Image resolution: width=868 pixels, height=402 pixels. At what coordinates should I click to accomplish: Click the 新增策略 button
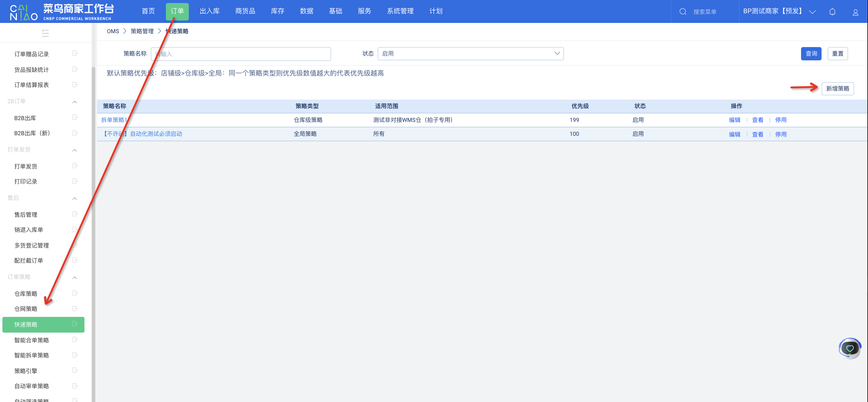click(837, 88)
